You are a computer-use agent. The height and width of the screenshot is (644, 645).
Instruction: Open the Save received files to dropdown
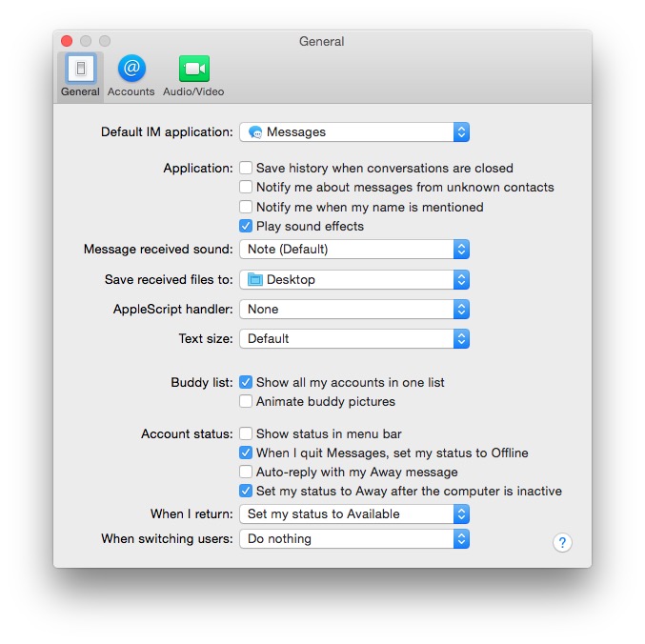tap(354, 280)
